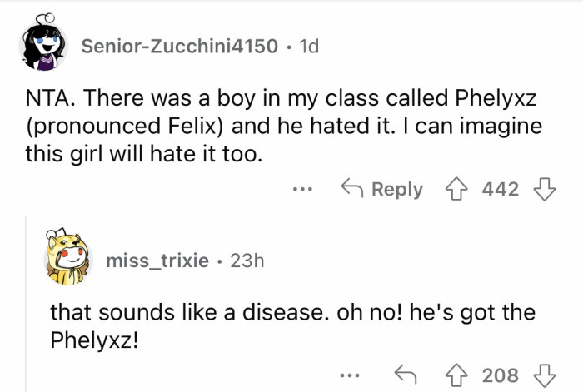Click the 442 vote count

pyautogui.click(x=501, y=189)
